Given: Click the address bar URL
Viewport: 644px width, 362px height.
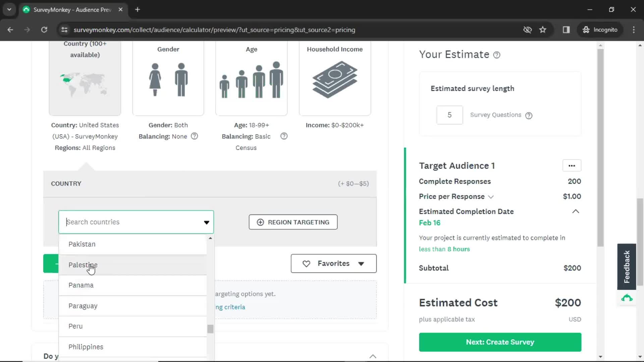Looking at the screenshot, I should 214,30.
